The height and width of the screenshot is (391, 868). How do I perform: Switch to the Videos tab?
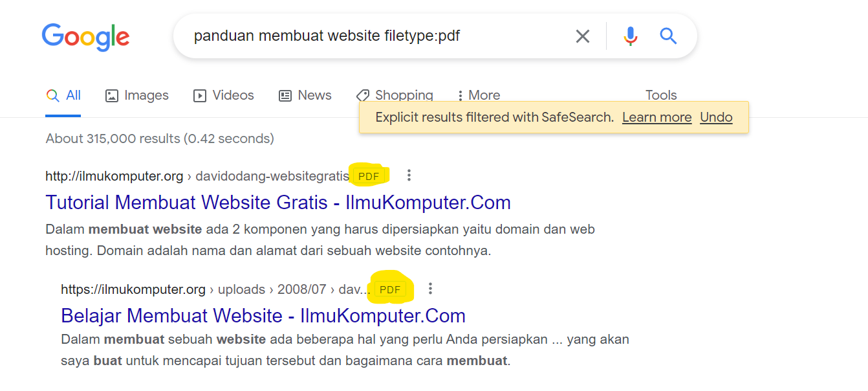click(x=224, y=95)
